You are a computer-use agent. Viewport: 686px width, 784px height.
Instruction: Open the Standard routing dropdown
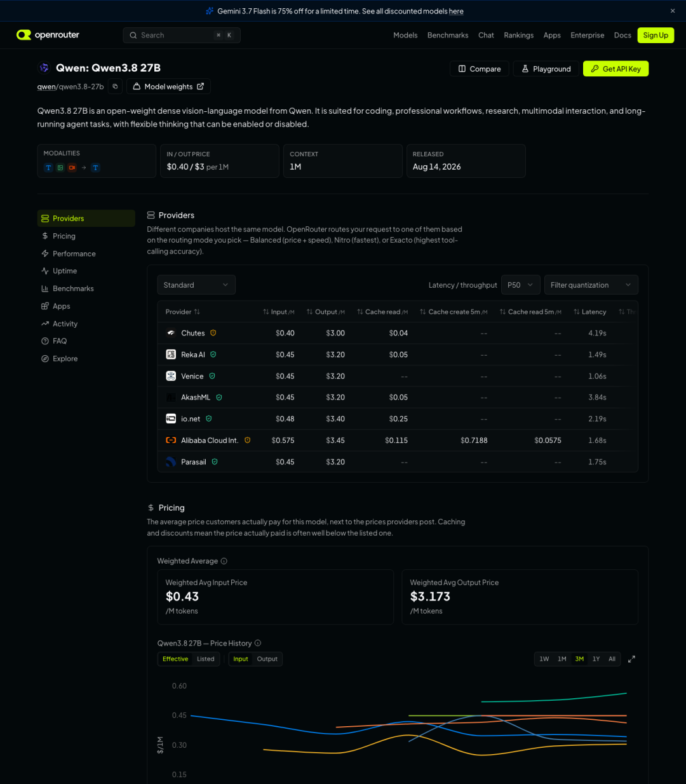click(196, 285)
